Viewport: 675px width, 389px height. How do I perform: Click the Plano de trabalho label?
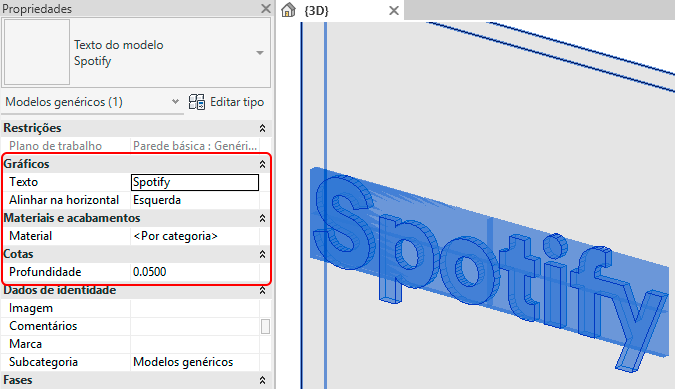point(56,146)
